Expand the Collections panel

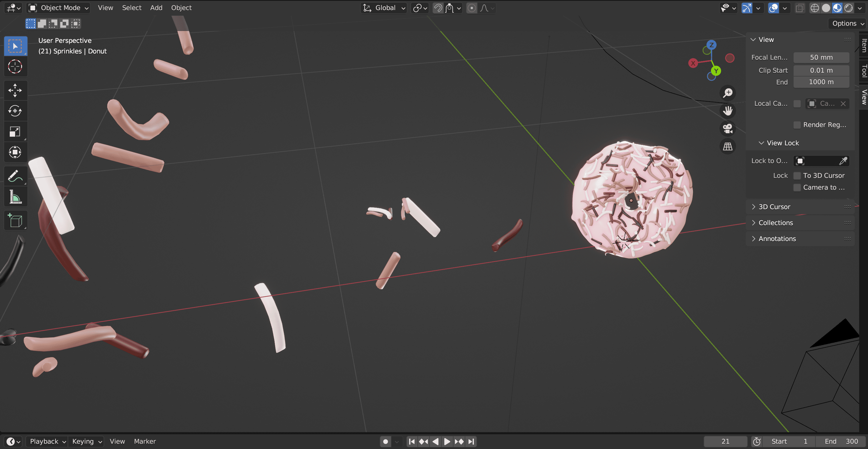pos(775,222)
